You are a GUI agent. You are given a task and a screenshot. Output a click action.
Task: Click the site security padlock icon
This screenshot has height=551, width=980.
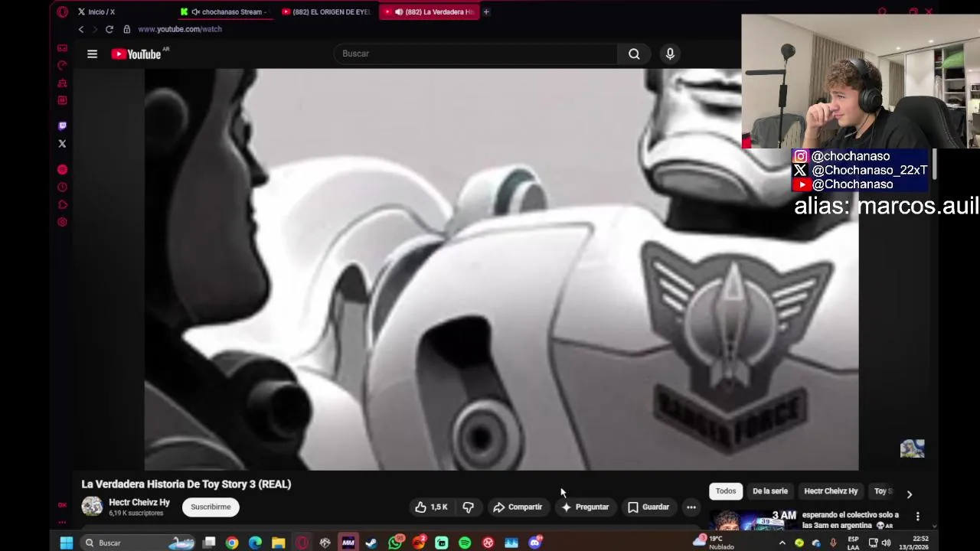pyautogui.click(x=127, y=29)
